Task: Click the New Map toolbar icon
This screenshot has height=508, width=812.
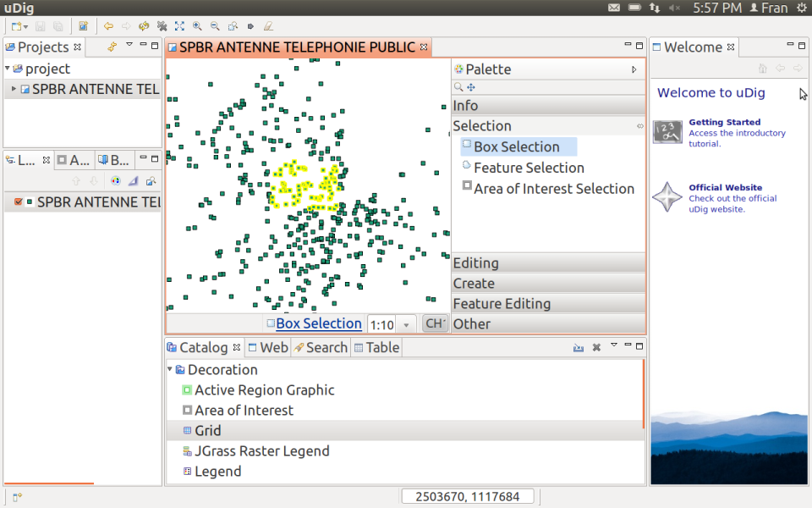Action: [x=83, y=26]
